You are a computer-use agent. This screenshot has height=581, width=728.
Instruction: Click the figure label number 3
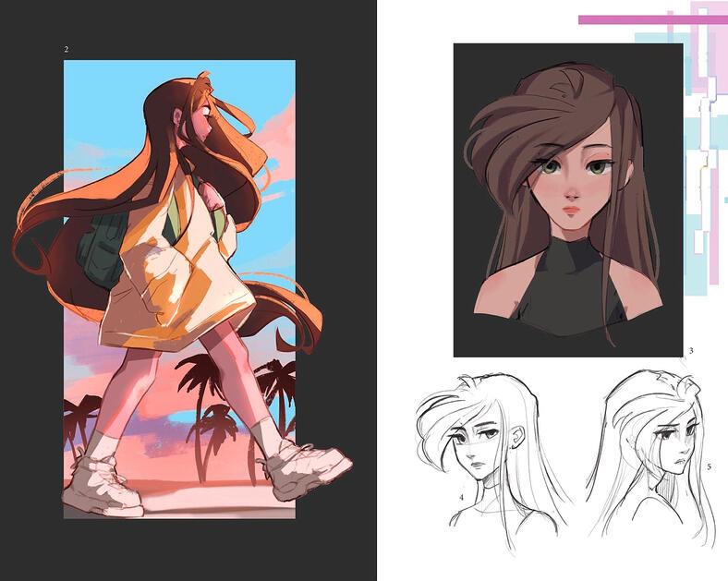(690, 351)
